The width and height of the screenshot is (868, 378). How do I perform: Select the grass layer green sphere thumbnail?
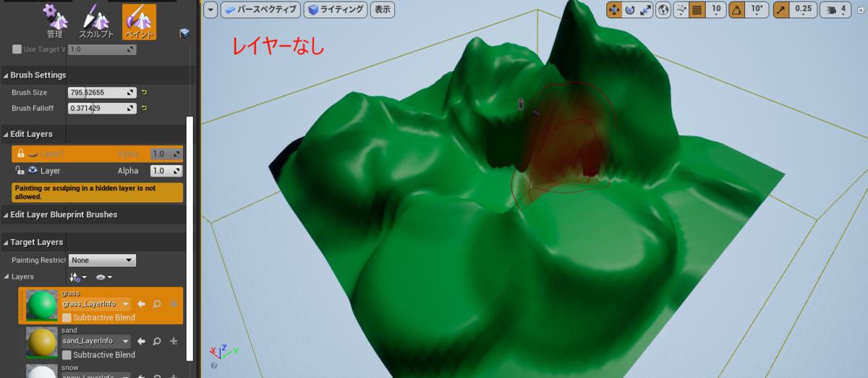(42, 306)
